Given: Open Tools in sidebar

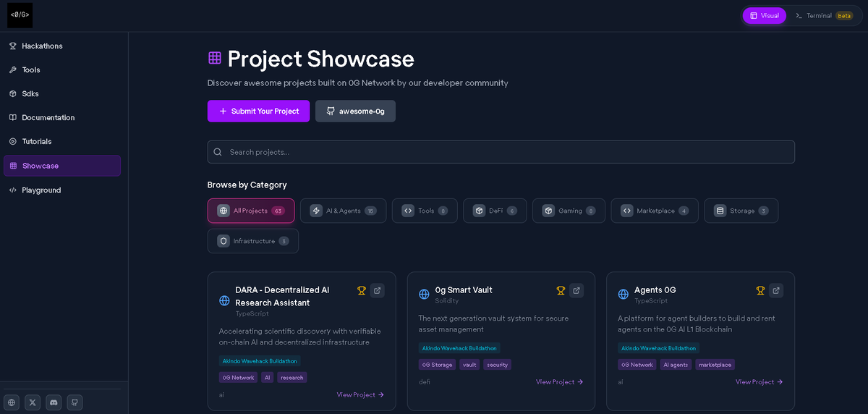Looking at the screenshot, I should (62, 69).
